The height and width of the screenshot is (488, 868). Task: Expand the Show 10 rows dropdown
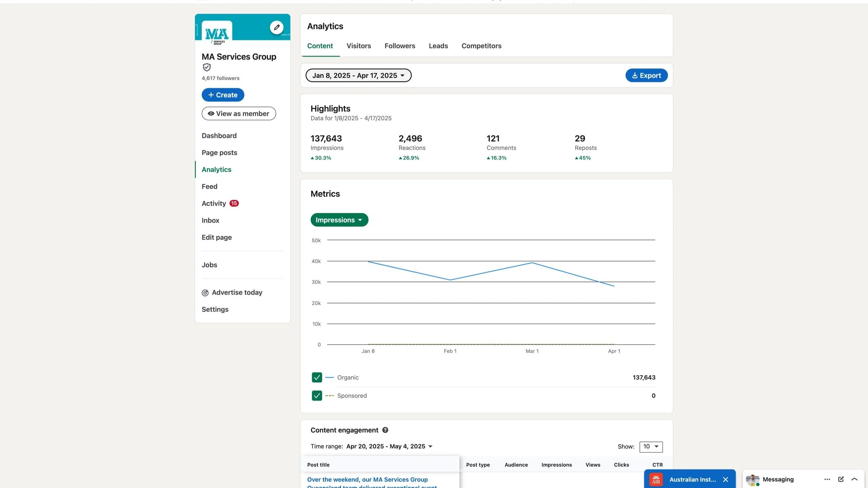651,447
